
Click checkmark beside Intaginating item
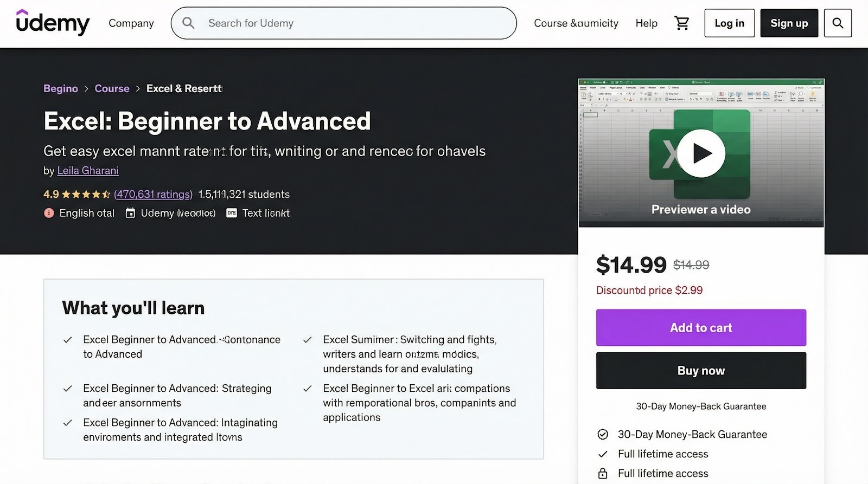tap(68, 423)
